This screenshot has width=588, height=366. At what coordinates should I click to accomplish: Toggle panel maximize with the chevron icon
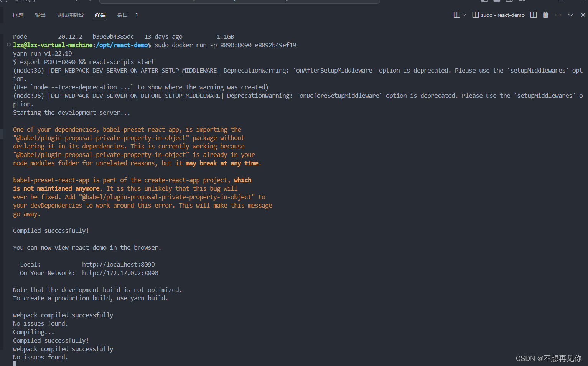[570, 15]
